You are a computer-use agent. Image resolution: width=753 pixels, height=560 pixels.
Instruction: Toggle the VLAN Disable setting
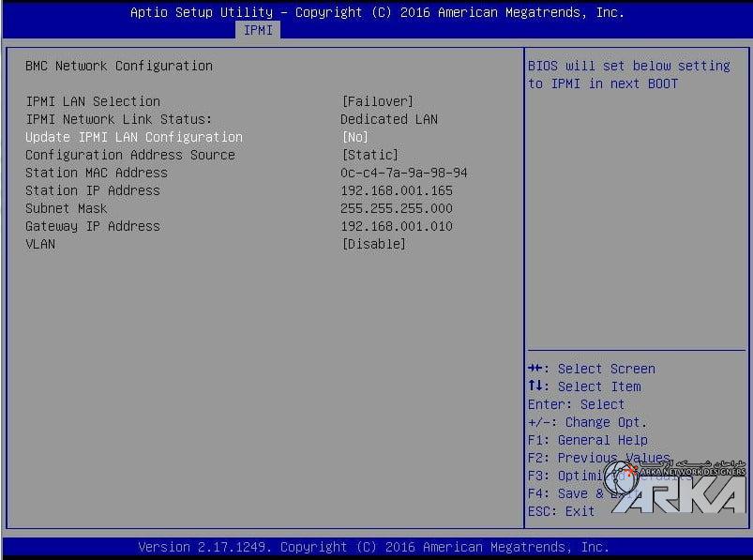click(x=373, y=244)
